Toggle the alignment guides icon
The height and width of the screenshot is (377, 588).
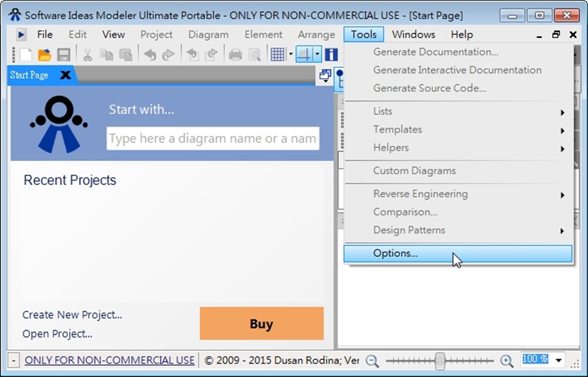[304, 54]
